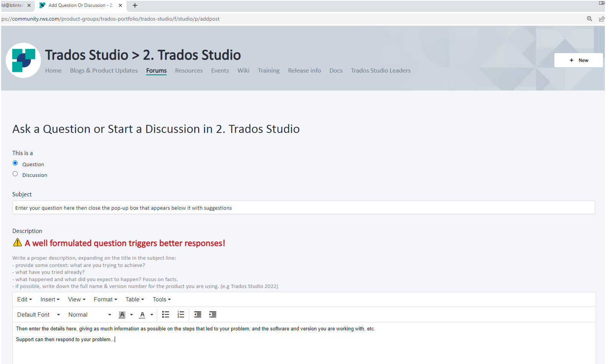
Task: Open a new browser tab with plus
Action: click(135, 5)
